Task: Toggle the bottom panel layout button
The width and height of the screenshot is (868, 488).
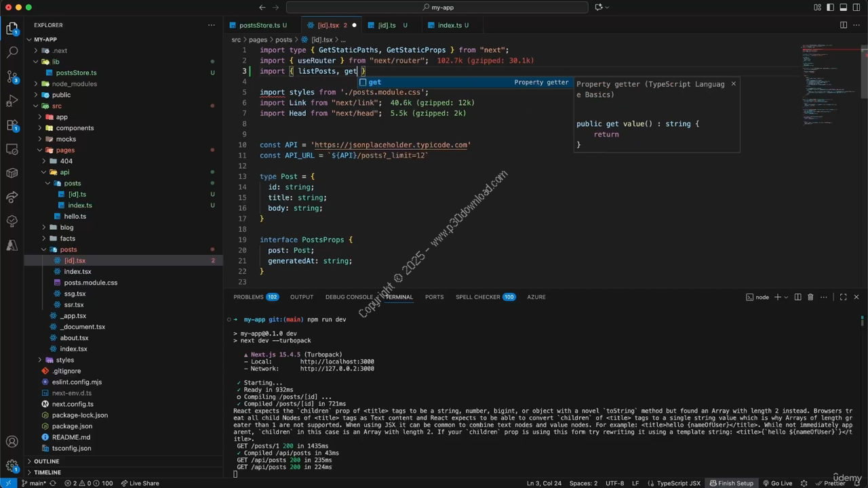Action: (x=844, y=7)
